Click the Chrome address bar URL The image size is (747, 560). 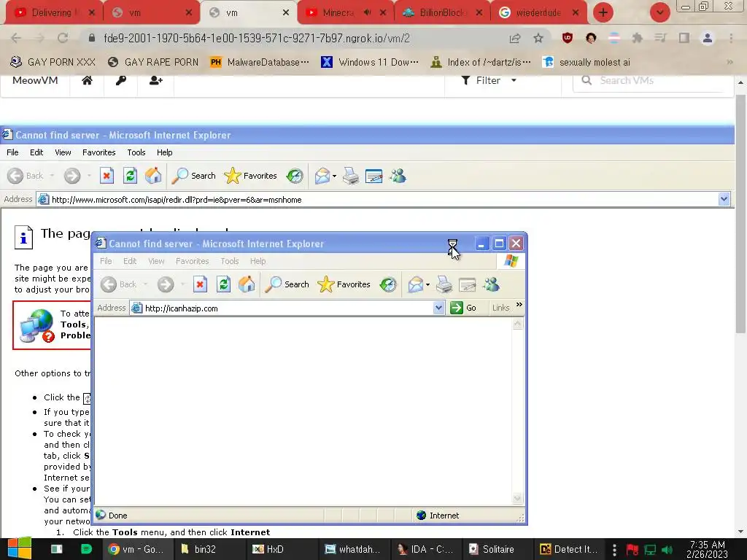pyautogui.click(x=256, y=38)
